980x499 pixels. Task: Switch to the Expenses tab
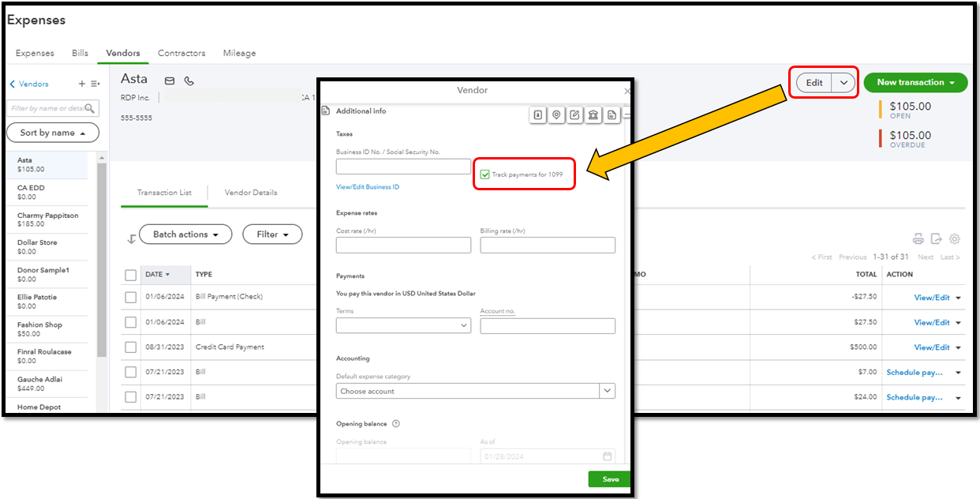(35, 54)
